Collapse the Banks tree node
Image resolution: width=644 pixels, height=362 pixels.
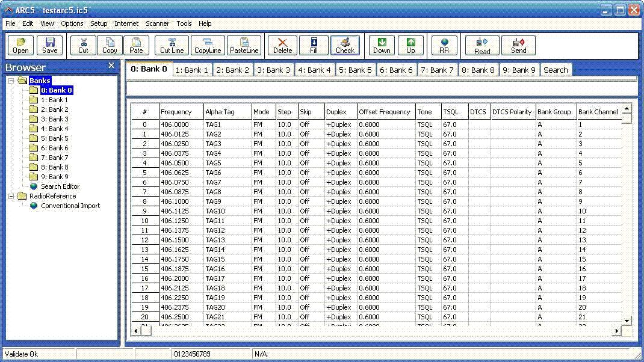pyautogui.click(x=11, y=81)
